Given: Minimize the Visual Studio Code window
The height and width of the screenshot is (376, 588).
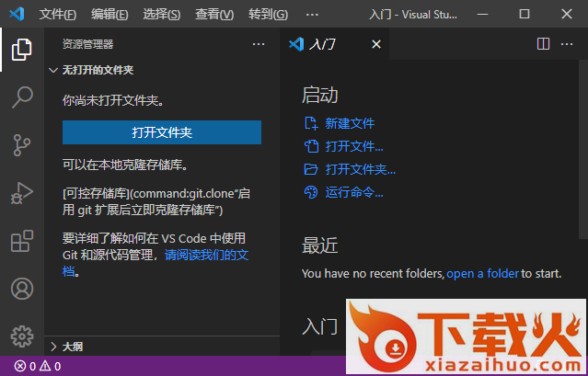Looking at the screenshot, I should point(482,14).
